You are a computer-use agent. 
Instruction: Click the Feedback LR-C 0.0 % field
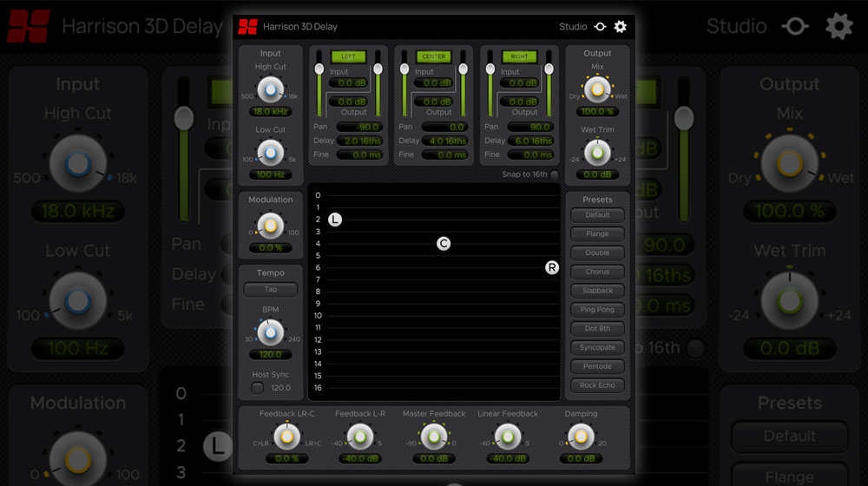click(286, 458)
